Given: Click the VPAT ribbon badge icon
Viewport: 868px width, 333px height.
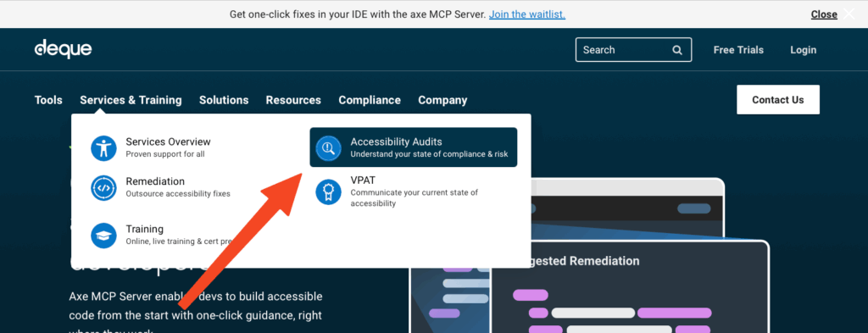Looking at the screenshot, I should click(328, 191).
